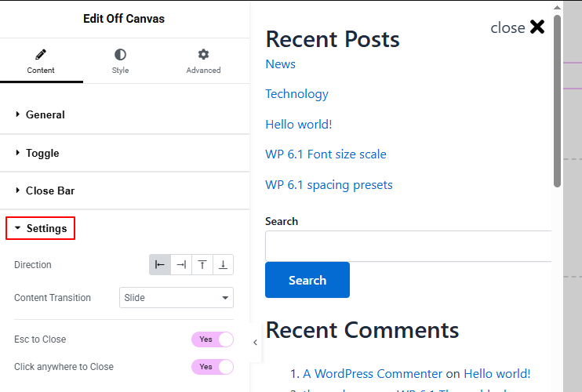Open the Technology post link
582x392 pixels.
(296, 94)
